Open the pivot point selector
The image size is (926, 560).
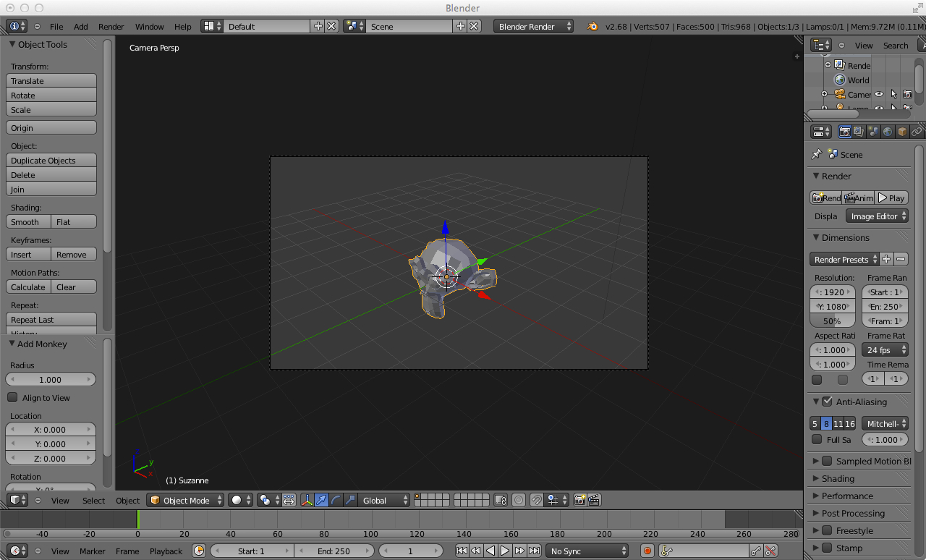pyautogui.click(x=269, y=500)
